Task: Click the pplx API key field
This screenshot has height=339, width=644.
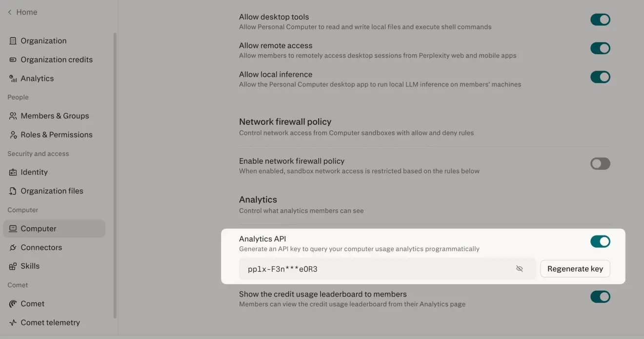Action: (387, 269)
